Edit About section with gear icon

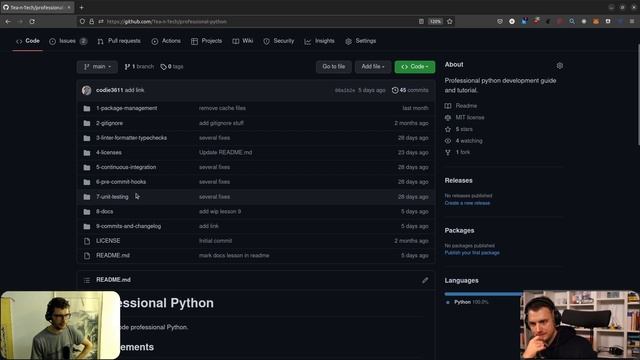click(560, 65)
